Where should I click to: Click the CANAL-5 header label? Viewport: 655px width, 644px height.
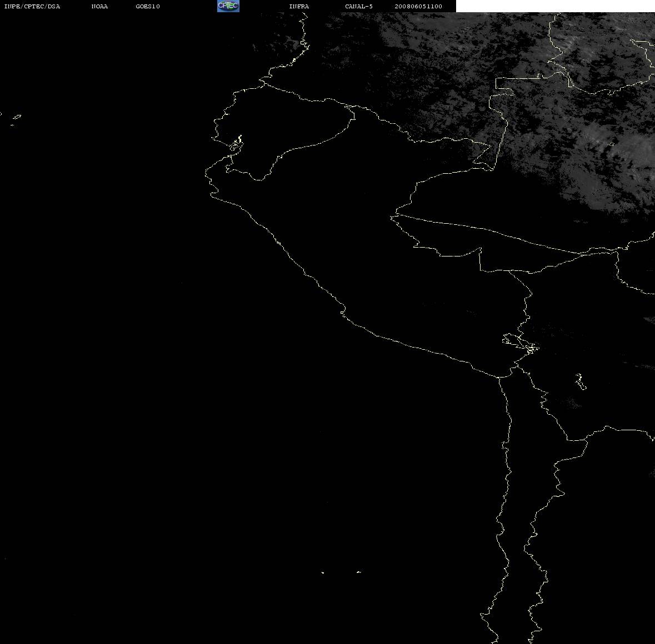(x=359, y=6)
